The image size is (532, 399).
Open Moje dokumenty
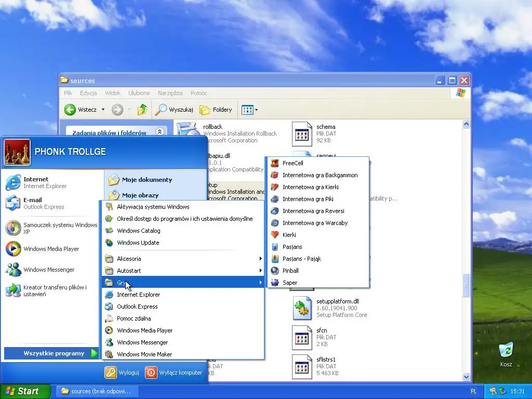tap(140, 179)
